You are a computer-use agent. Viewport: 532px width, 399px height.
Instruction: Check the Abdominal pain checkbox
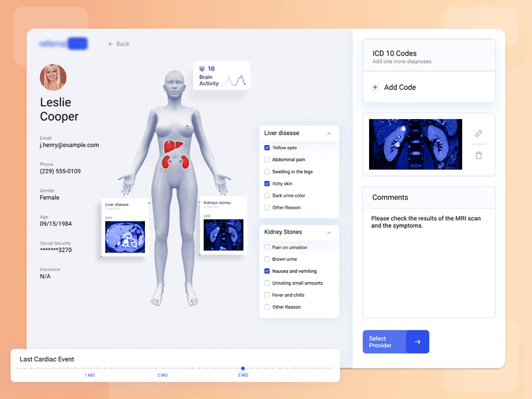click(267, 160)
